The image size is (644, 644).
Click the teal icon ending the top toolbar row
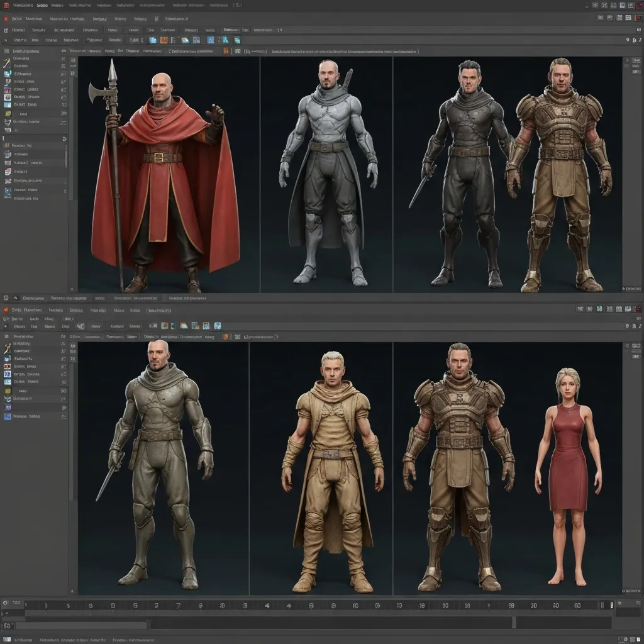(237, 40)
